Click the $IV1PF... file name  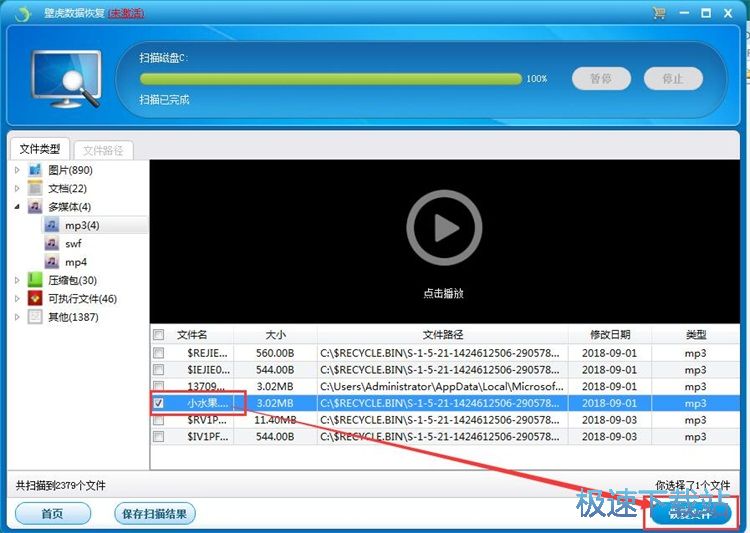(208, 436)
